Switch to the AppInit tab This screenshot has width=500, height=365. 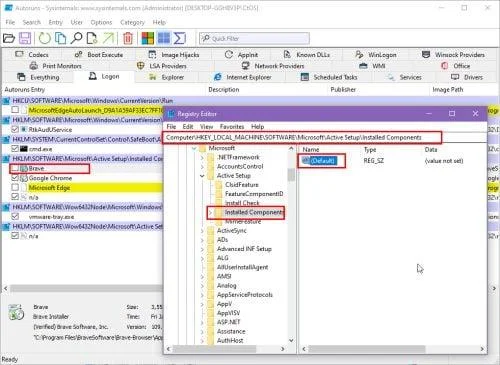241,55
